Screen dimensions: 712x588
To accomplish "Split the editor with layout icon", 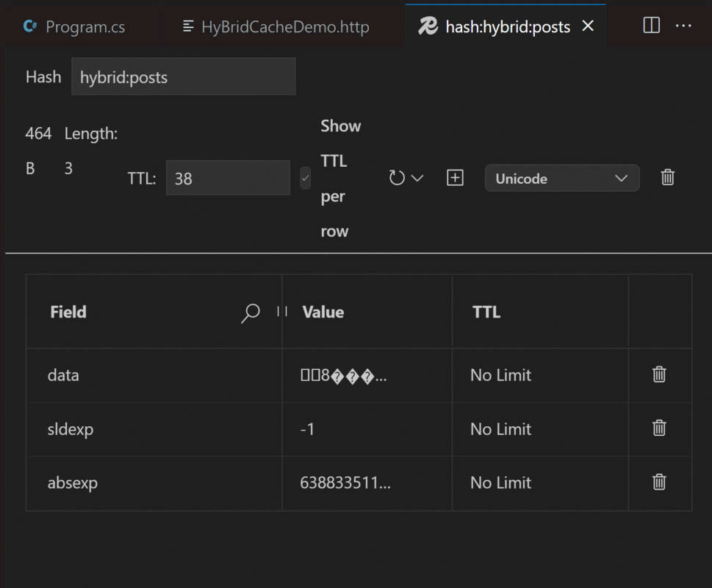I will pos(651,26).
